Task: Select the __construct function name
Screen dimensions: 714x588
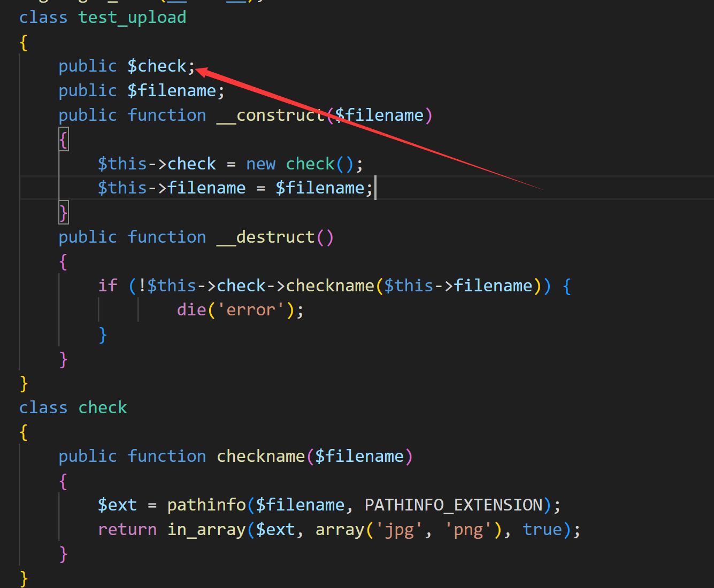Action: [271, 115]
